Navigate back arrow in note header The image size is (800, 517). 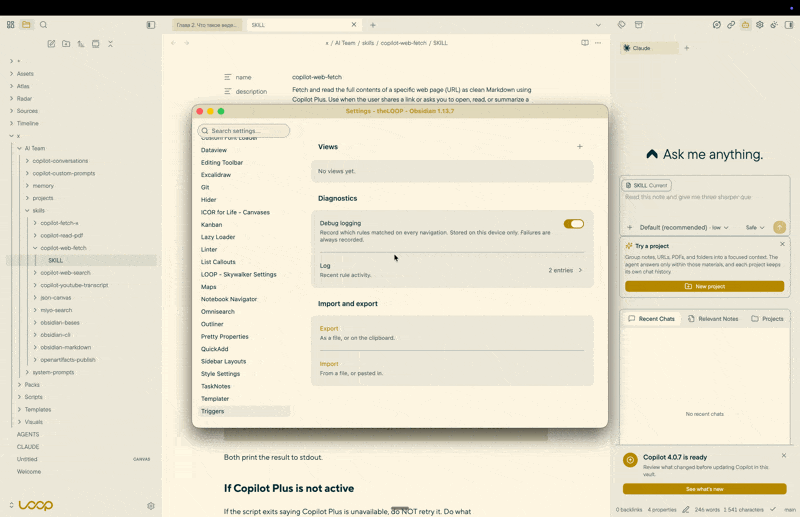click(x=173, y=43)
